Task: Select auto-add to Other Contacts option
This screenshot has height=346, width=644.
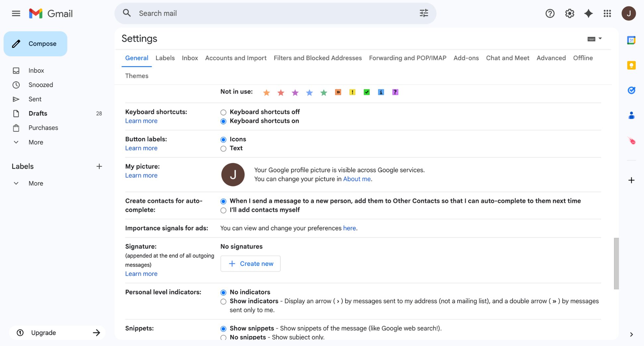Action: point(223,201)
